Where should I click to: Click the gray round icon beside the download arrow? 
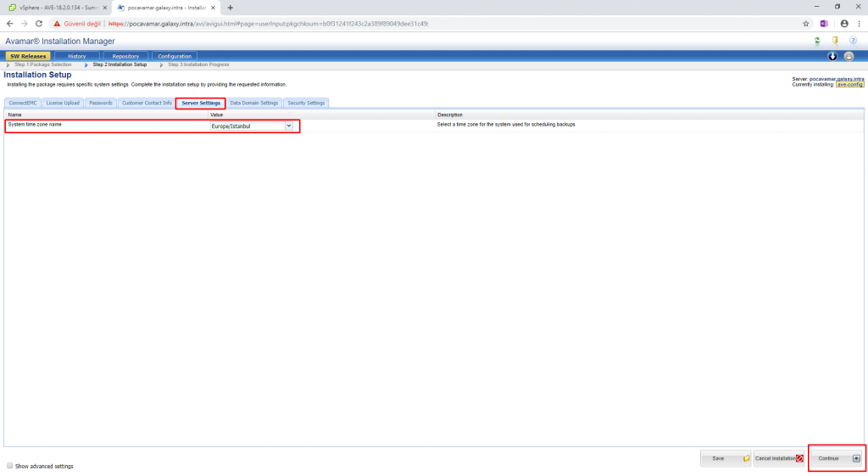pos(849,56)
